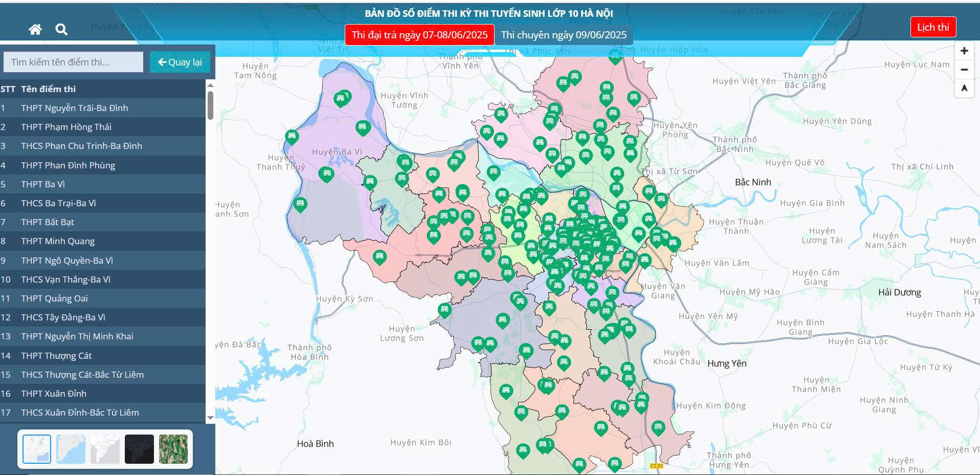Open the Lịch thi exam schedule
This screenshot has height=475, width=980.
[932, 27]
